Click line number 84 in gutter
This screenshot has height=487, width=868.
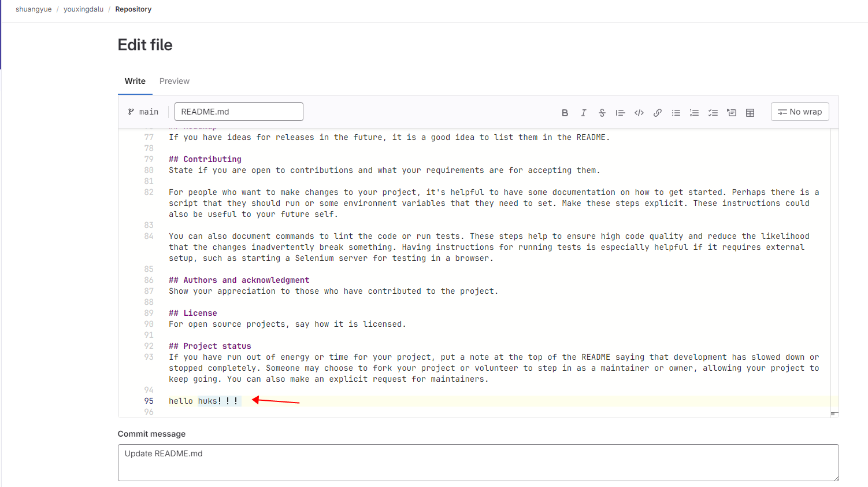[x=149, y=236]
